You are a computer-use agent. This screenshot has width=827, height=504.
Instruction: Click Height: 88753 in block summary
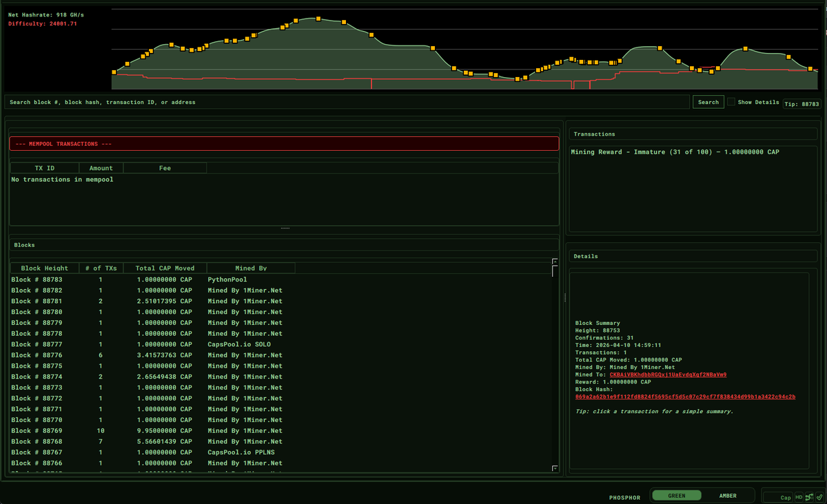(x=598, y=330)
